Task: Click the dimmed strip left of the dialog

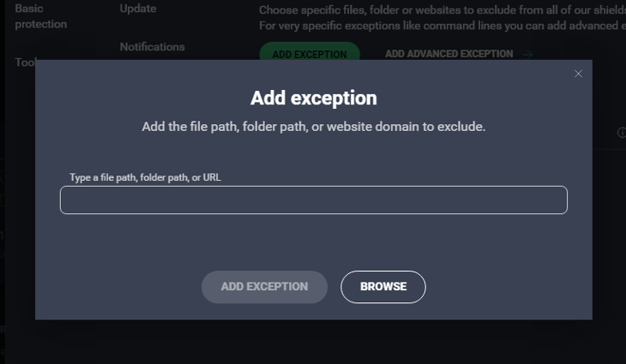Action: pos(17,214)
